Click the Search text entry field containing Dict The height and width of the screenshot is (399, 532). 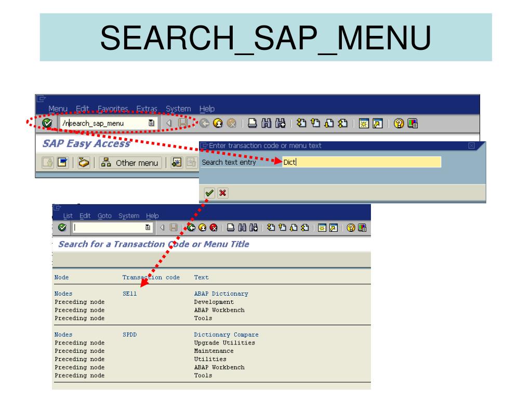click(x=362, y=162)
